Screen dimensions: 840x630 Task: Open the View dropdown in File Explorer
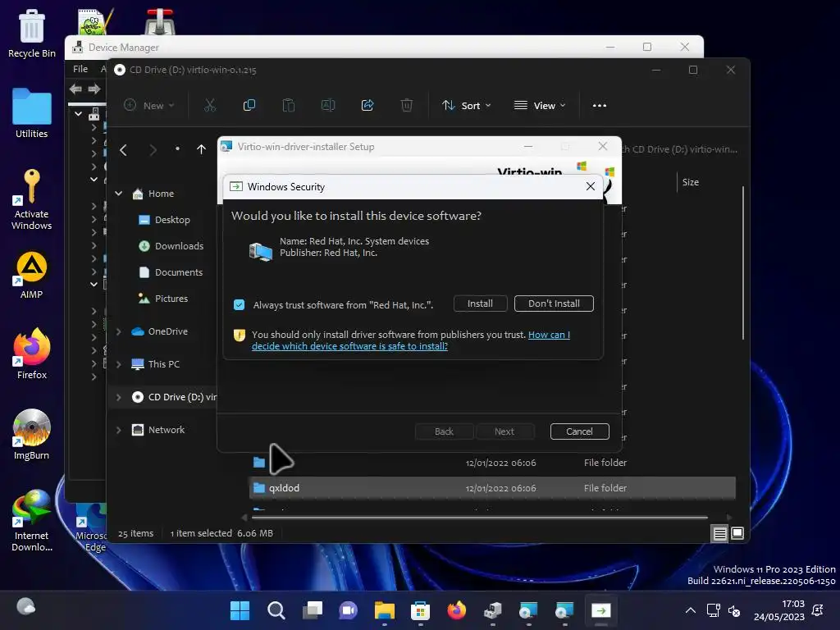pos(540,106)
